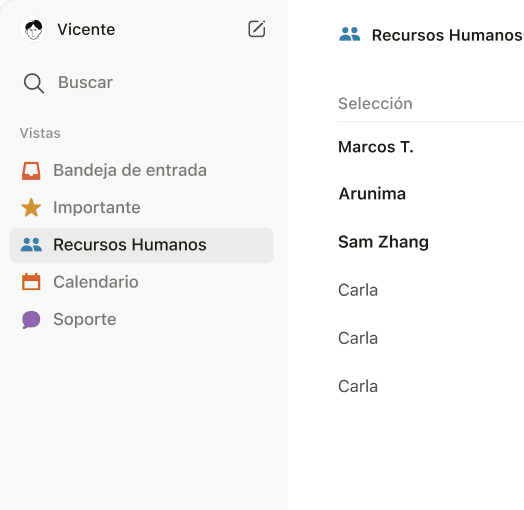Image resolution: width=524 pixels, height=510 pixels.
Task: Click the Recursos Humanos people icon in sidebar
Action: click(31, 245)
